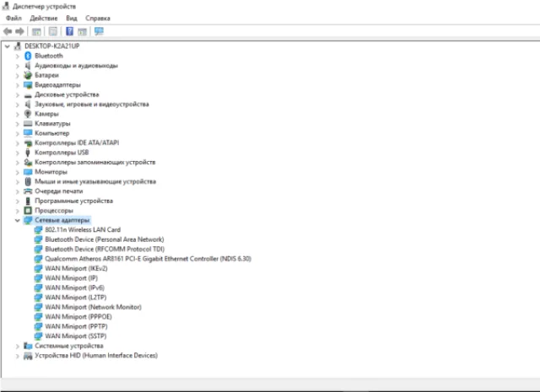
Task: Click the Процессоры chip icon
Action: tap(28, 210)
